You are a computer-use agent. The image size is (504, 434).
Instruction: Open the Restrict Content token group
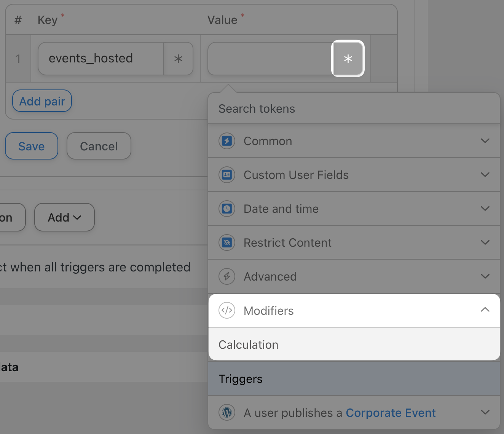pyautogui.click(x=287, y=243)
